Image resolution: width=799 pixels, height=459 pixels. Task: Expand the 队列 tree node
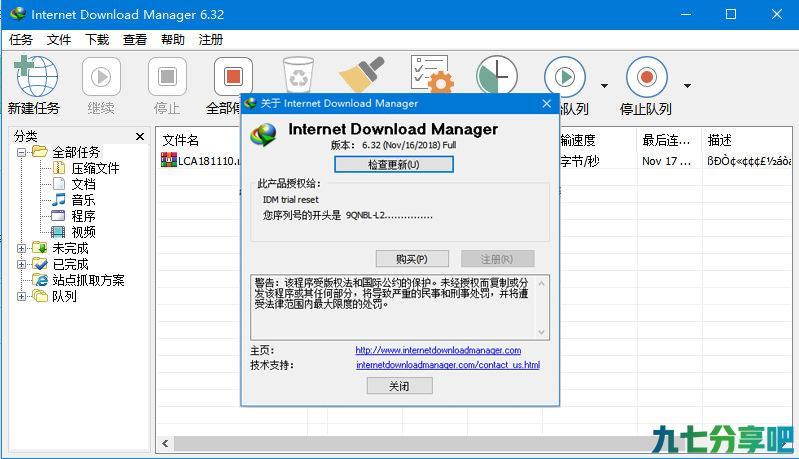point(21,296)
